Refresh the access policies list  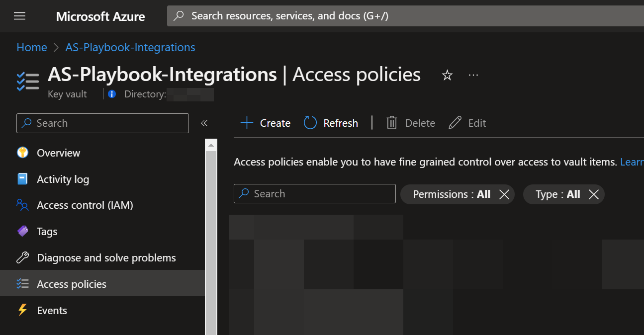[331, 123]
